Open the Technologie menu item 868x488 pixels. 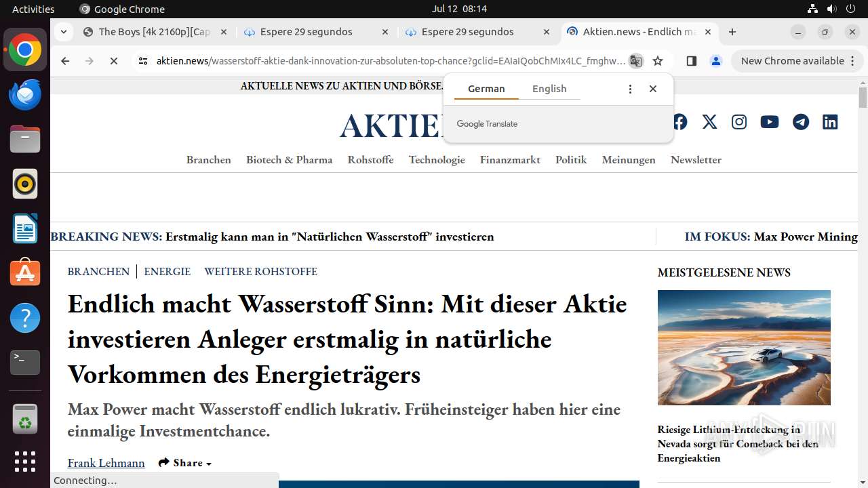click(x=437, y=160)
